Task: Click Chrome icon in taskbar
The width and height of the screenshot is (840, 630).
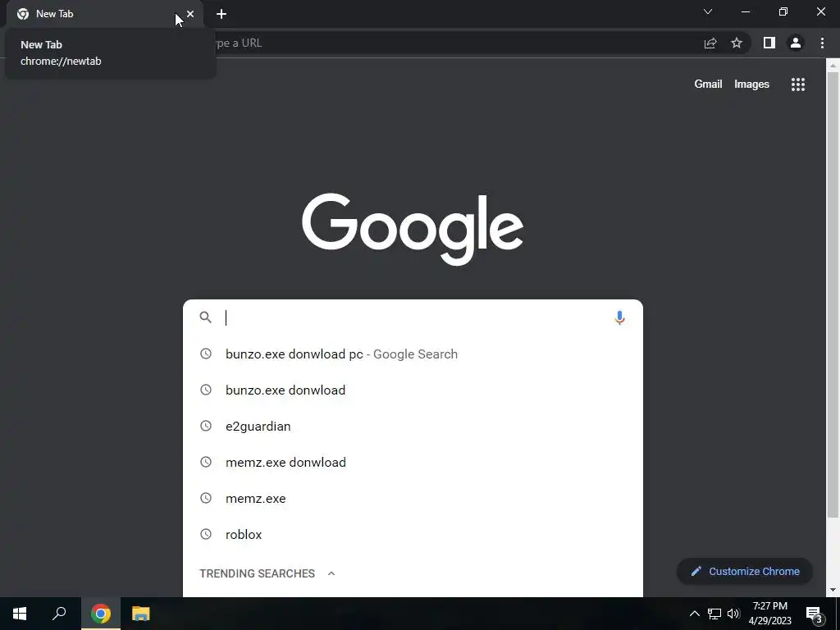Action: pos(101,614)
